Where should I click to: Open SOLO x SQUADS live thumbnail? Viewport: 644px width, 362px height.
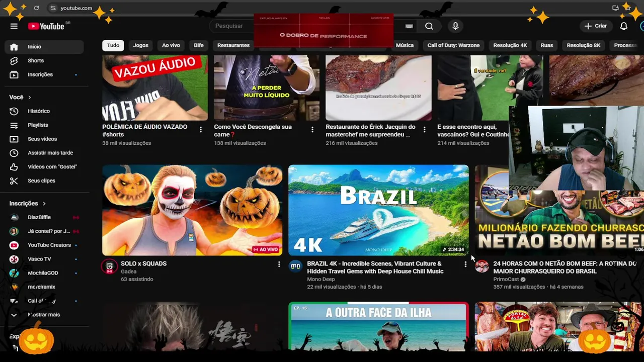[x=192, y=210]
